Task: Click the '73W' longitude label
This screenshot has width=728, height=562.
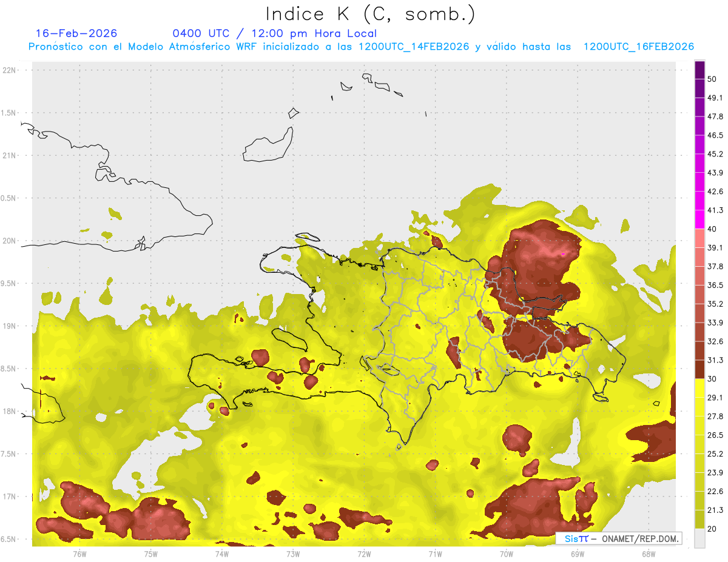Action: click(293, 554)
